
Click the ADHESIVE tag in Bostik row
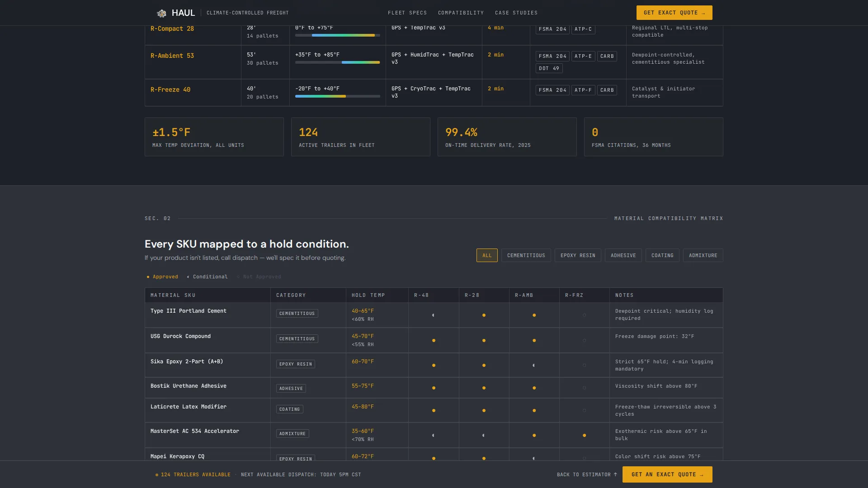click(291, 388)
